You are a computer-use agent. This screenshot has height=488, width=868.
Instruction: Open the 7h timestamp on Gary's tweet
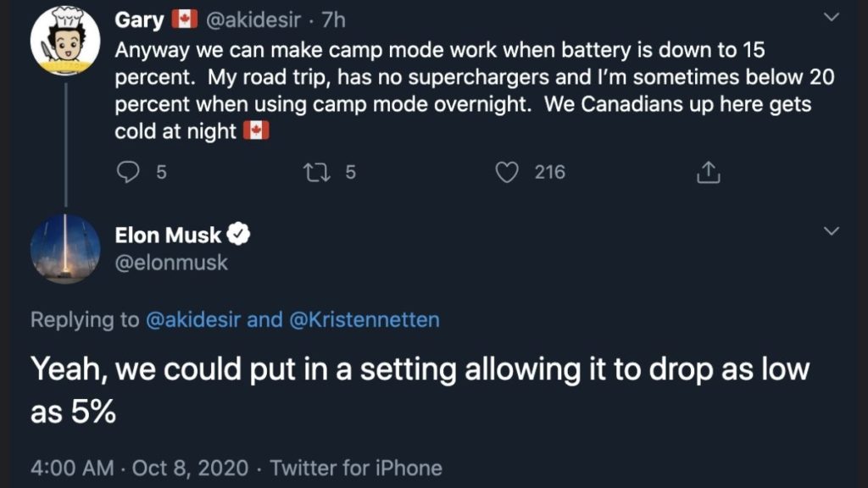pyautogui.click(x=332, y=18)
